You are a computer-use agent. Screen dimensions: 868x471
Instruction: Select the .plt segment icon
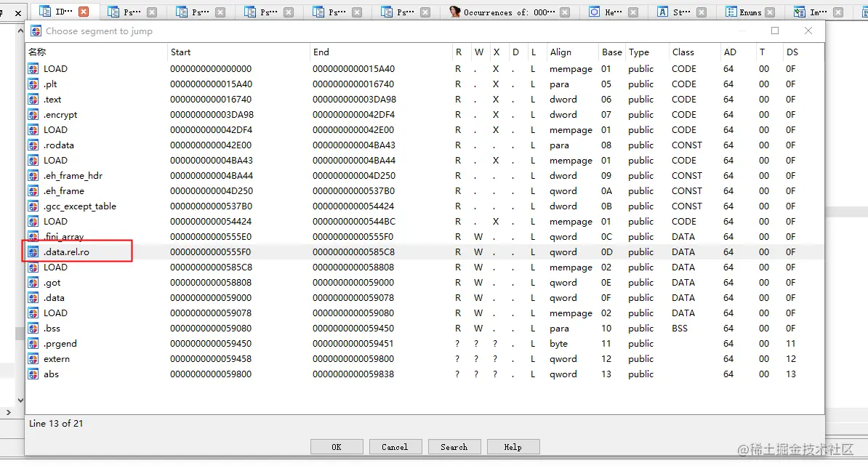33,84
